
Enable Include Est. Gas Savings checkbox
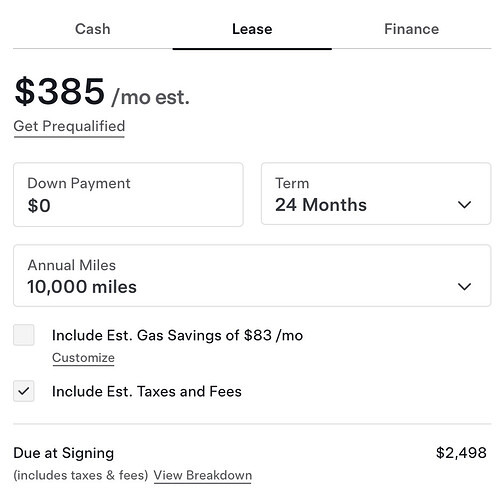click(x=24, y=335)
